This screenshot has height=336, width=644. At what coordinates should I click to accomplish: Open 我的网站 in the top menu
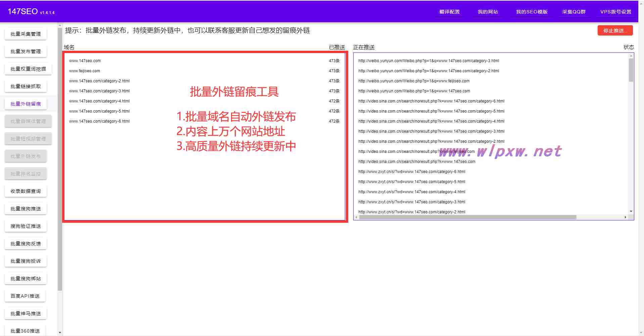[x=488, y=12]
